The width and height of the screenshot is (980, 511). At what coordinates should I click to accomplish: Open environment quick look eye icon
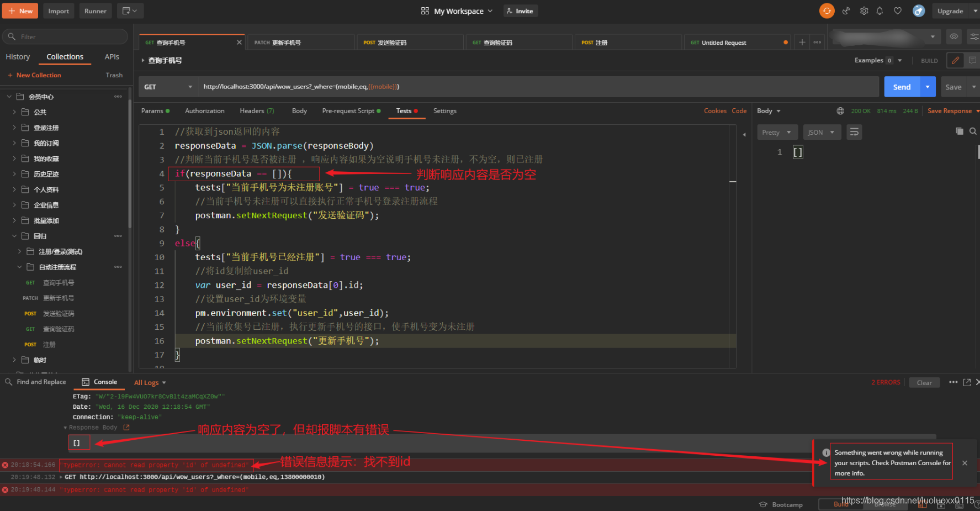(x=953, y=36)
